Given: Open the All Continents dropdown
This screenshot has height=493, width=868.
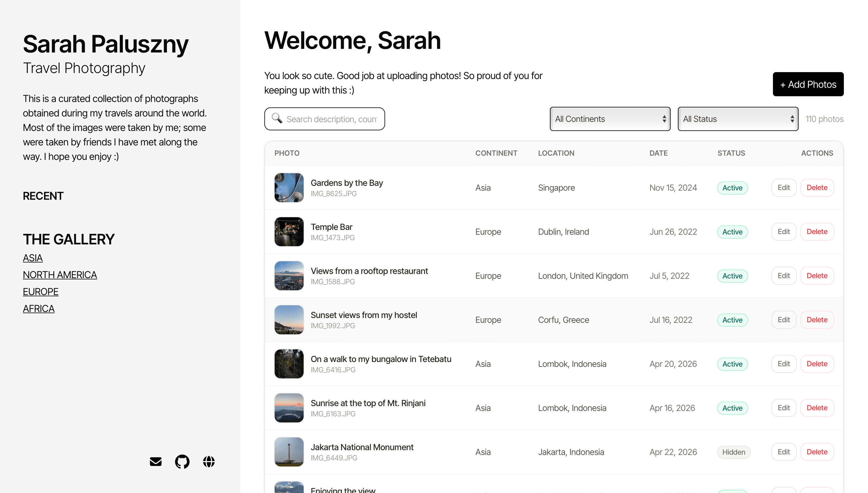Looking at the screenshot, I should [610, 119].
